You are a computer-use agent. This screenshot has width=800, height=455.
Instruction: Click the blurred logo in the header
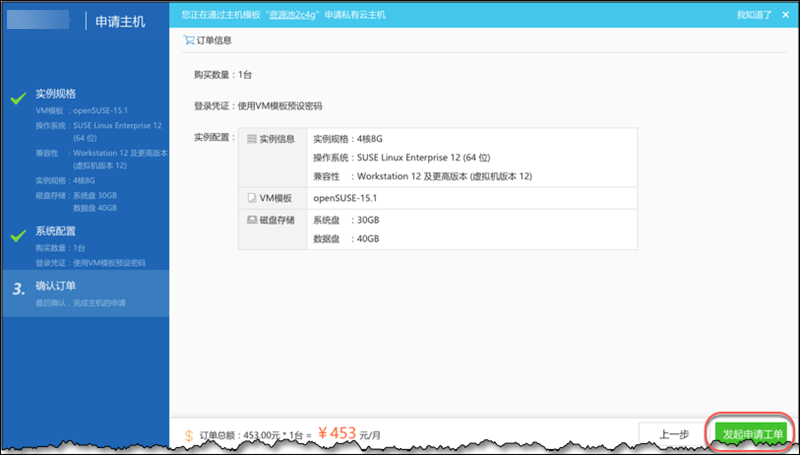[x=39, y=20]
